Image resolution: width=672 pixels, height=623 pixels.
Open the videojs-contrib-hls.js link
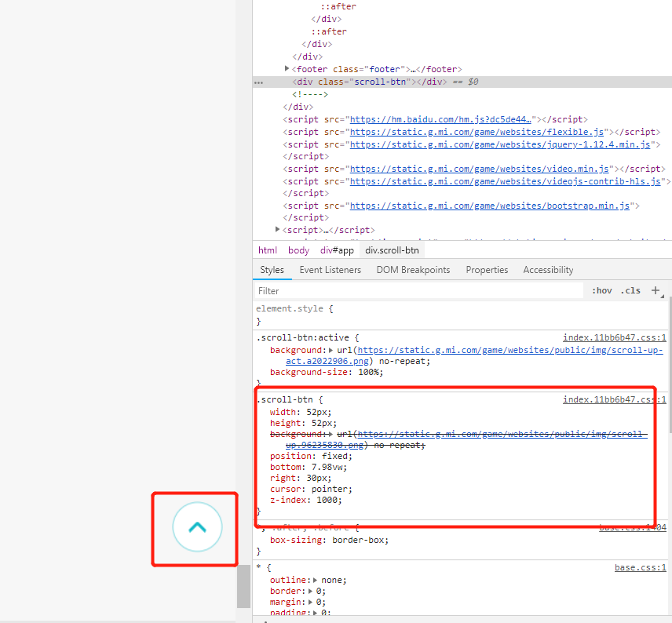(x=506, y=181)
